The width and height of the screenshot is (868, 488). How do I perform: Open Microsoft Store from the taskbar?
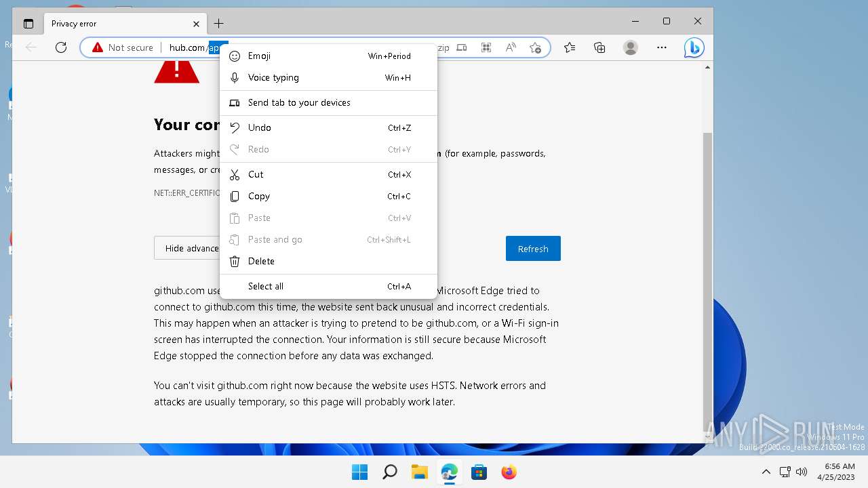479,472
